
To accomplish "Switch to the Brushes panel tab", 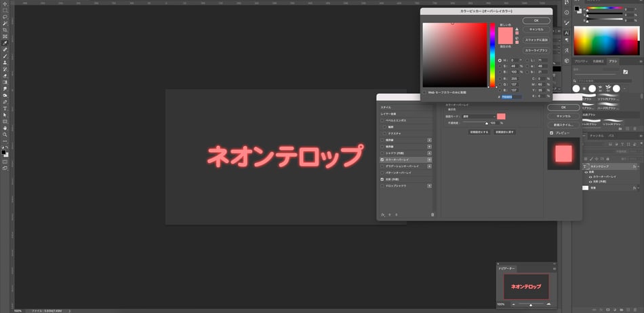I will 613,61.
